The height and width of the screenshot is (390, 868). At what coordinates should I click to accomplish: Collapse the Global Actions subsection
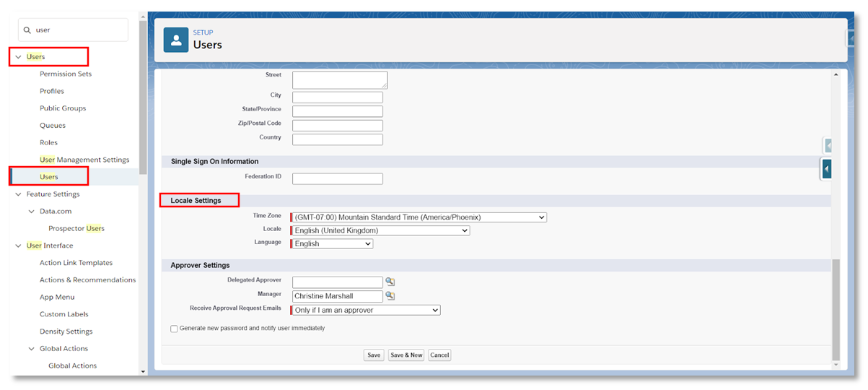[32, 349]
